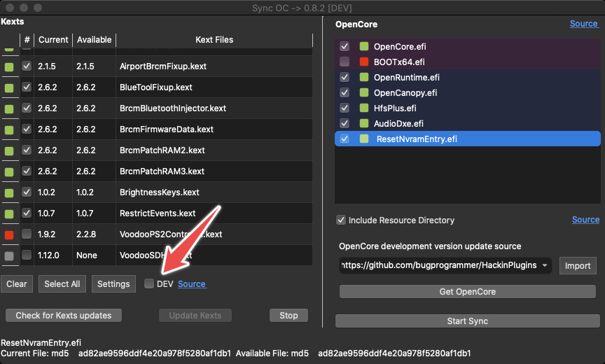Click the Start Sync button
Viewport: 605px width, 364px height.
point(468,321)
